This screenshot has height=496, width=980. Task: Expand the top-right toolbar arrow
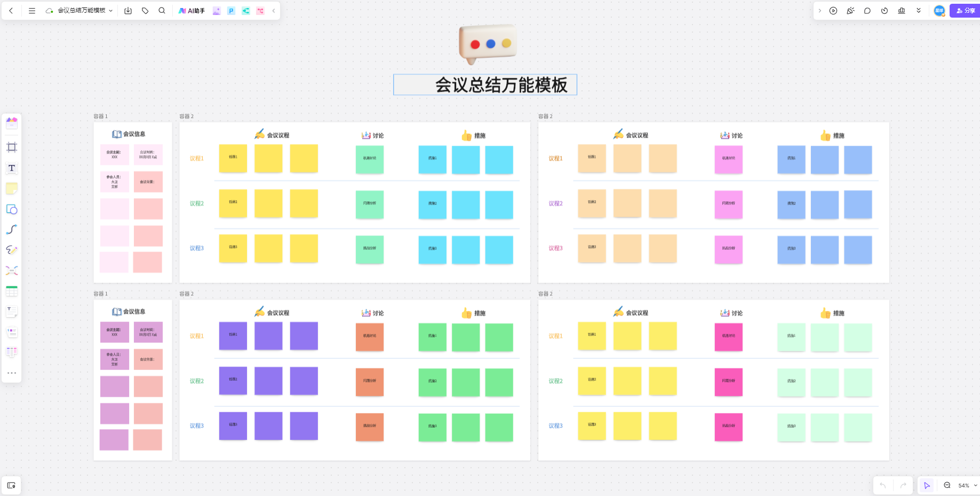(x=820, y=11)
